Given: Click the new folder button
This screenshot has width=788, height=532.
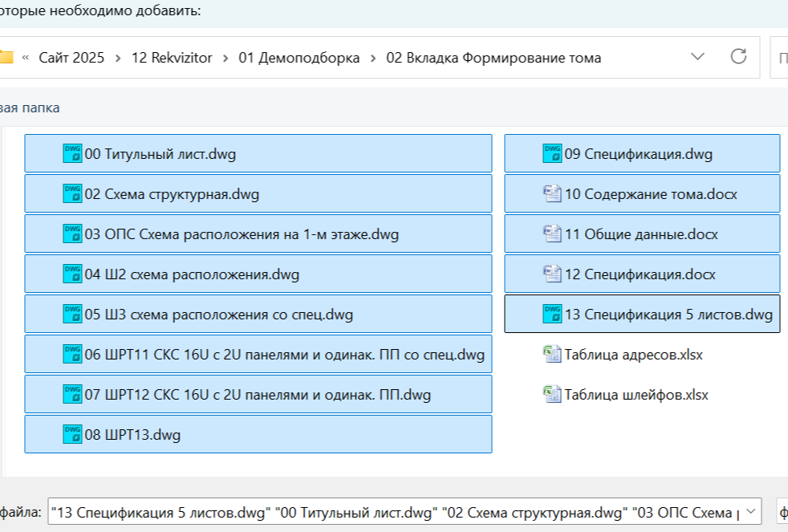Looking at the screenshot, I should 29,108.
